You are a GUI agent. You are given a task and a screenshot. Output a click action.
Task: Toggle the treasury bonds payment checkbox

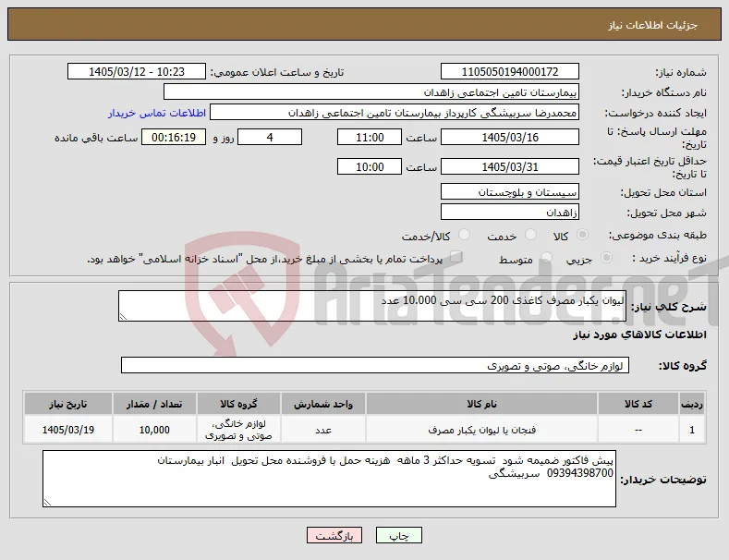(456, 257)
